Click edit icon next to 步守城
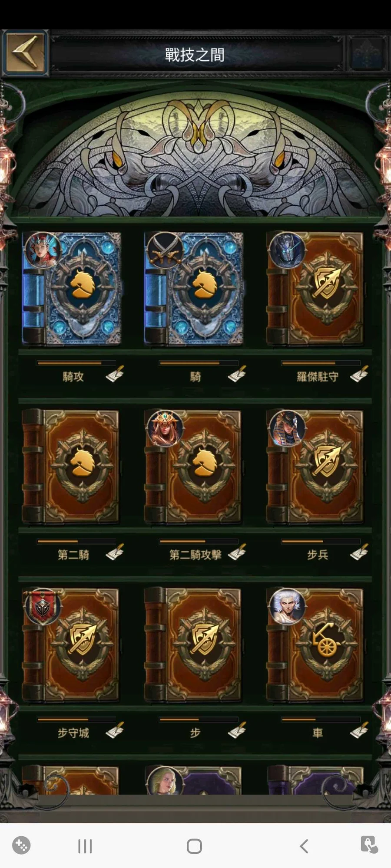 [x=115, y=730]
